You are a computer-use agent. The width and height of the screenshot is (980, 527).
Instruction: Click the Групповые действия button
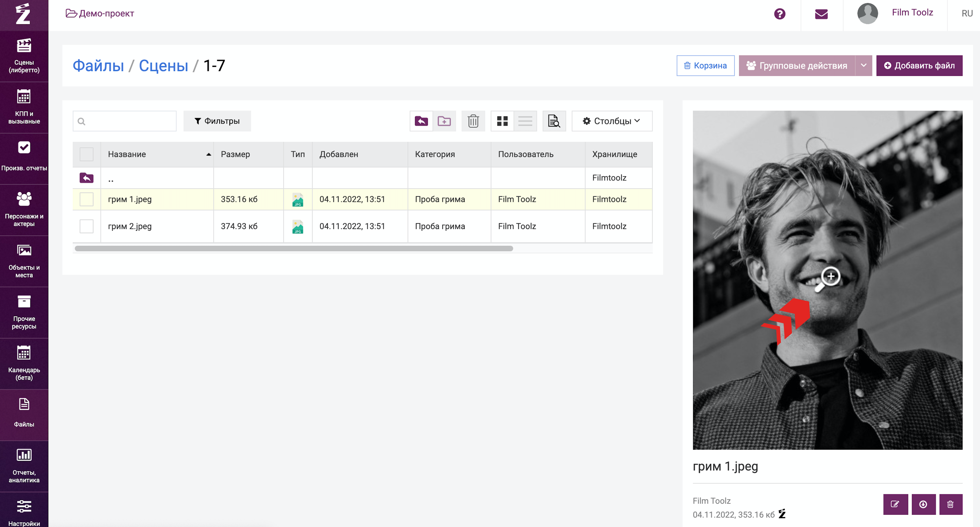coord(797,65)
